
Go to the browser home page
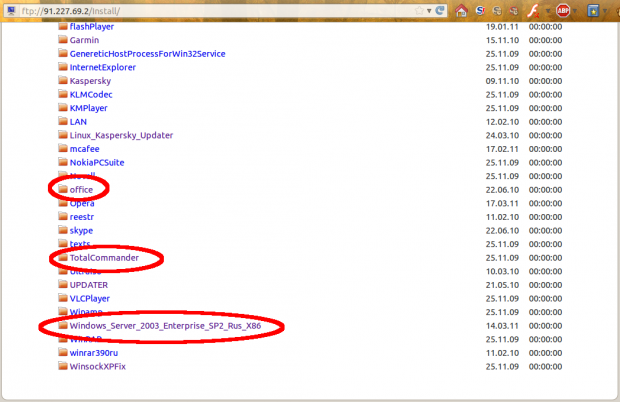[461, 11]
